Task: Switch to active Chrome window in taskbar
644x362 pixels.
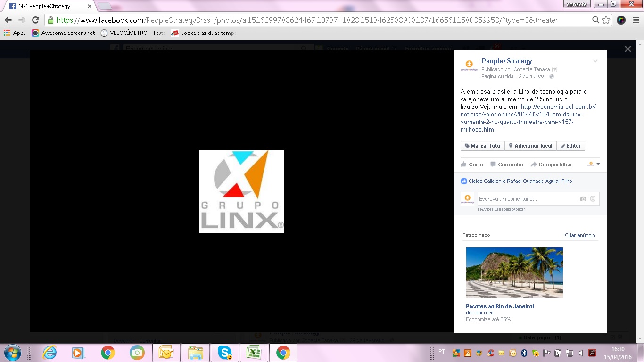Action: coord(283,353)
